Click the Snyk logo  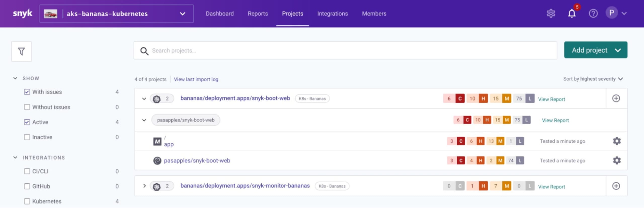coord(22,13)
